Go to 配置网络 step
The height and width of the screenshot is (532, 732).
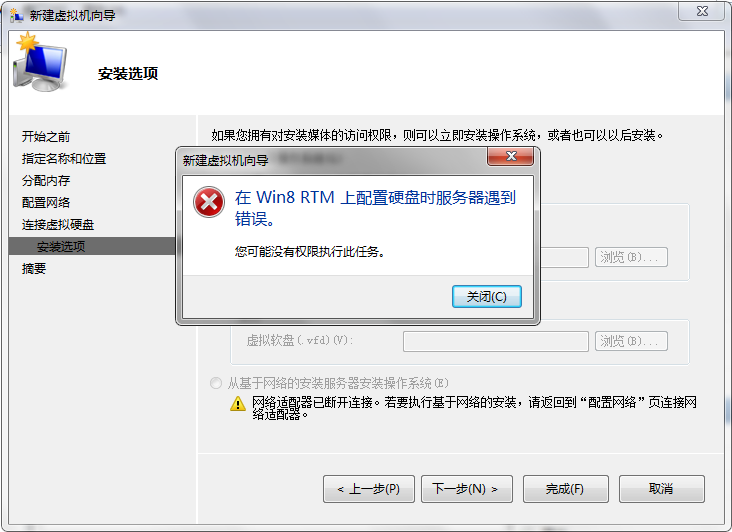(46, 203)
